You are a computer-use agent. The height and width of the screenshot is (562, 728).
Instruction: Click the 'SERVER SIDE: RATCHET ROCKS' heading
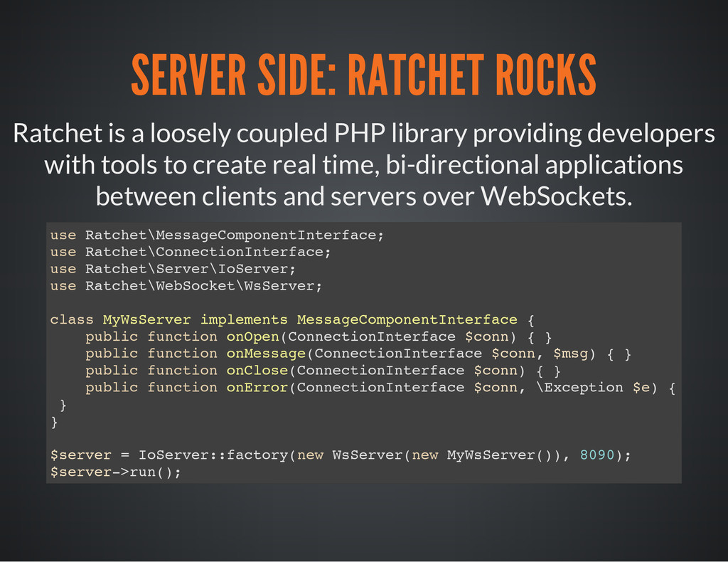[x=363, y=74]
